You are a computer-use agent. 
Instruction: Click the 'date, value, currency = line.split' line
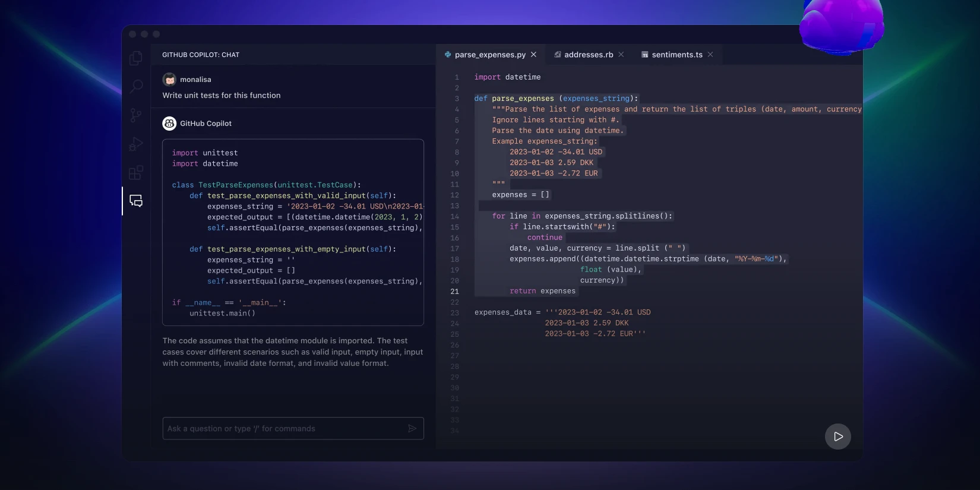pyautogui.click(x=598, y=248)
